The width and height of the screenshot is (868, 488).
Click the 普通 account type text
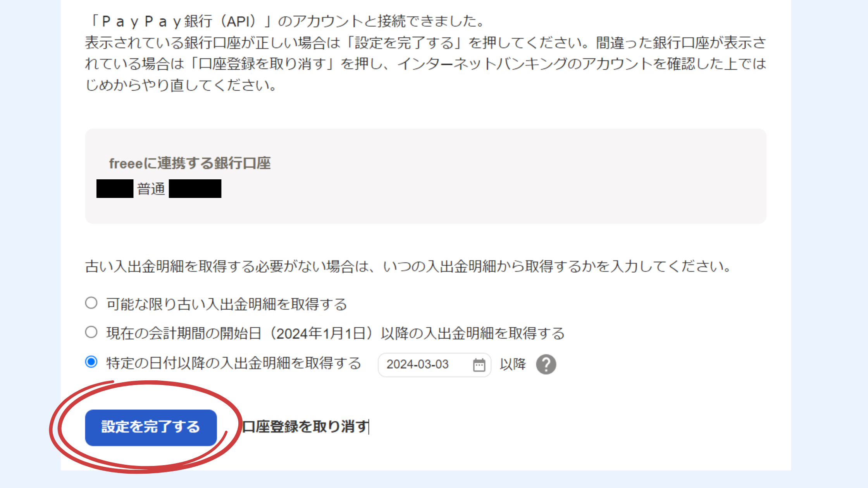click(x=151, y=189)
